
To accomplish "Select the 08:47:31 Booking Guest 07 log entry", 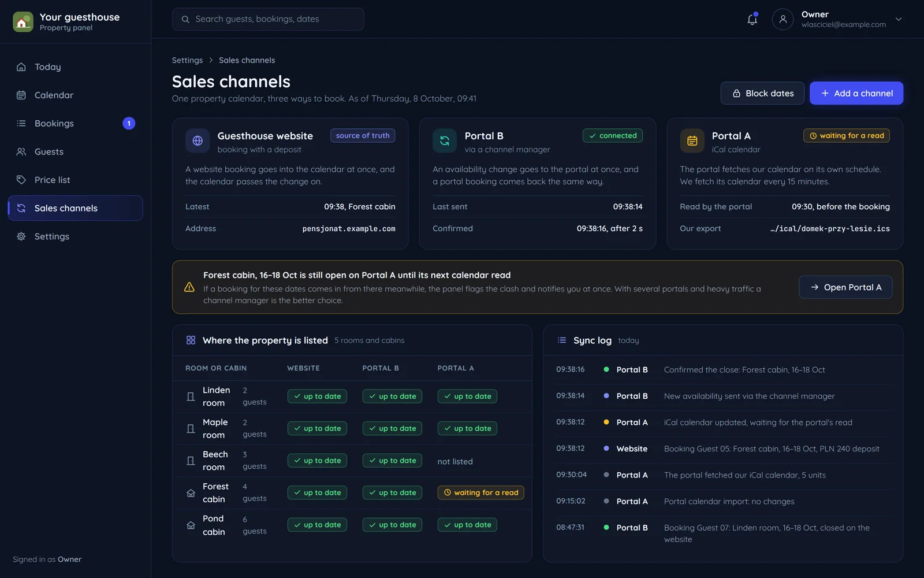I will point(723,533).
